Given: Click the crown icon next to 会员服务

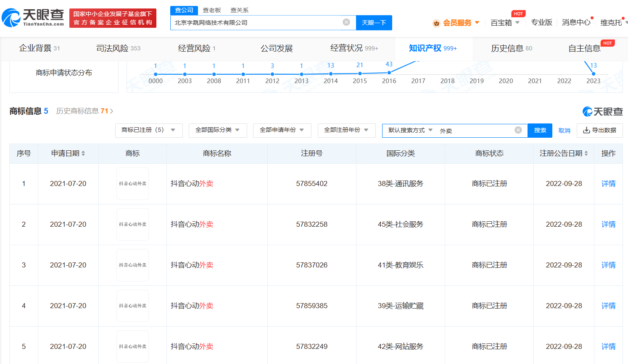Looking at the screenshot, I should point(436,23).
